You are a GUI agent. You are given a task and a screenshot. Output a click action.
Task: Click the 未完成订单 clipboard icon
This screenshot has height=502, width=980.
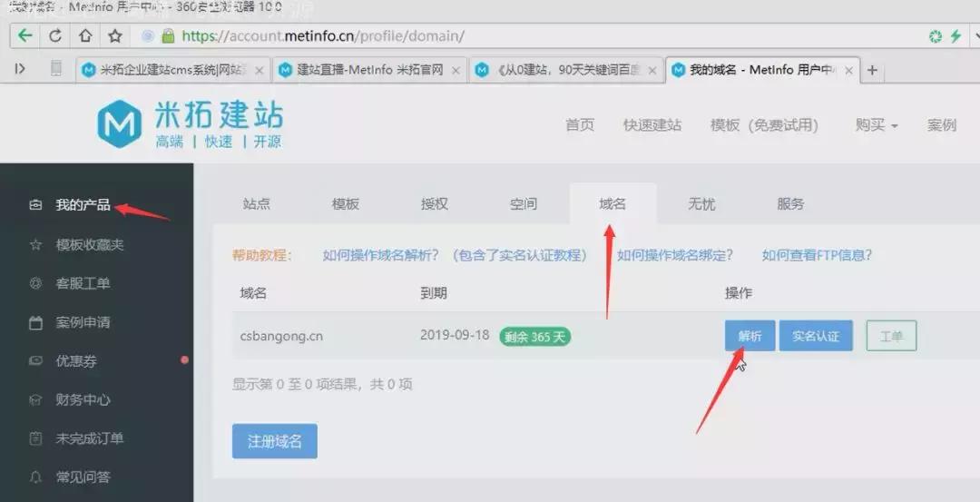pyautogui.click(x=35, y=438)
